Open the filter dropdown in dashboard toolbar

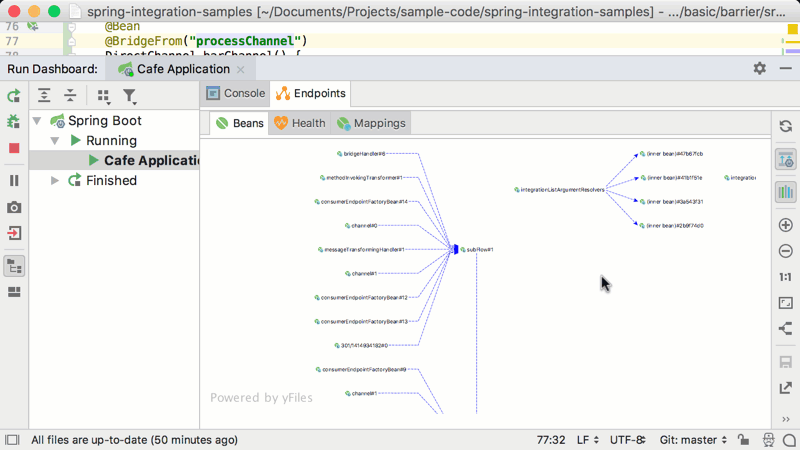click(130, 96)
